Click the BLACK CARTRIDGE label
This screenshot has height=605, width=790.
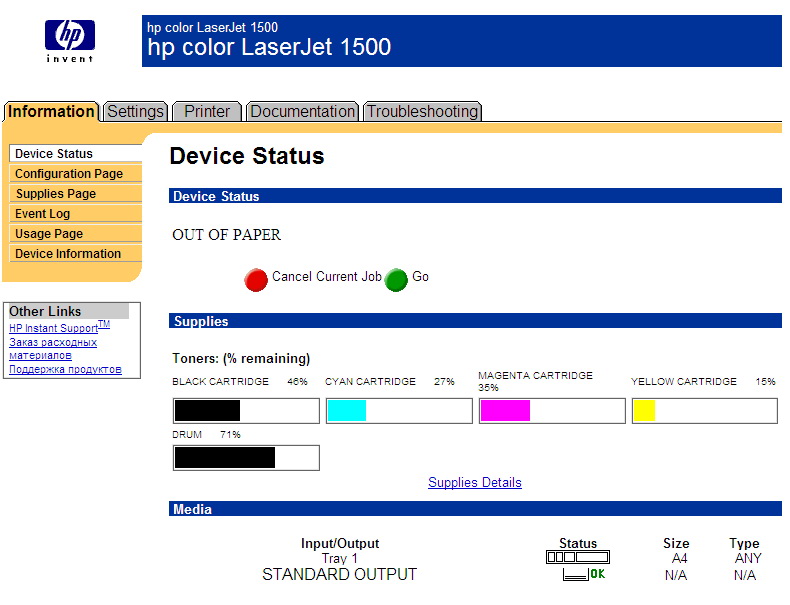(221, 382)
